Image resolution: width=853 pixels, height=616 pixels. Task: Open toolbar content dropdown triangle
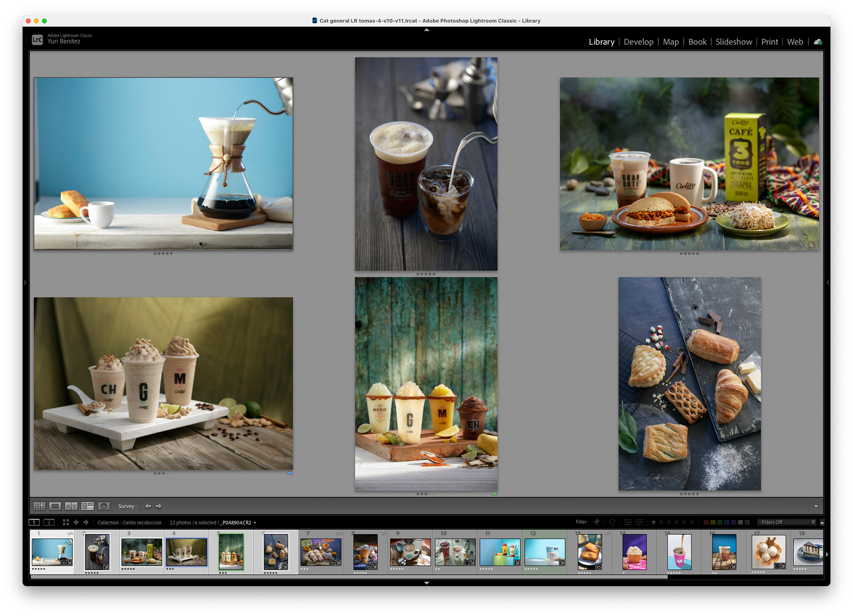[816, 506]
